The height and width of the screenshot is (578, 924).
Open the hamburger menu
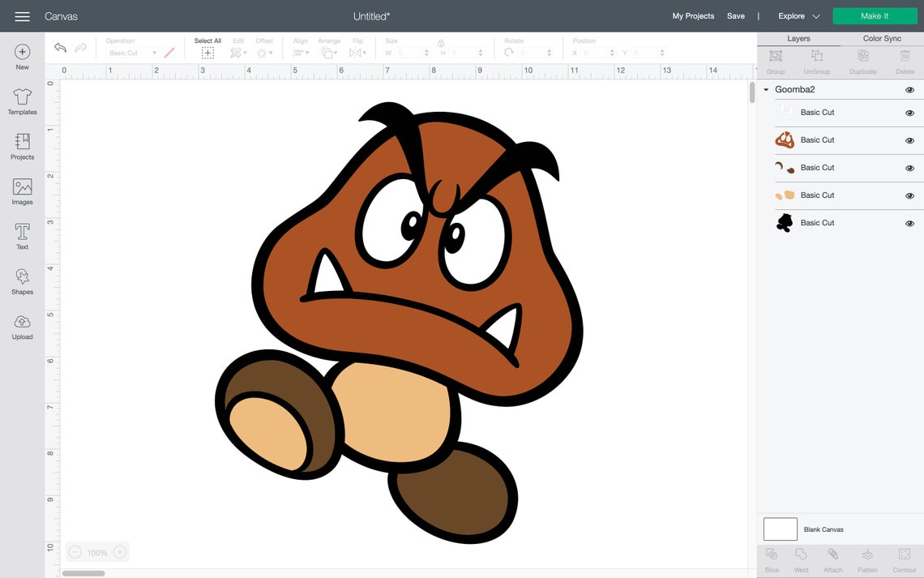click(22, 15)
